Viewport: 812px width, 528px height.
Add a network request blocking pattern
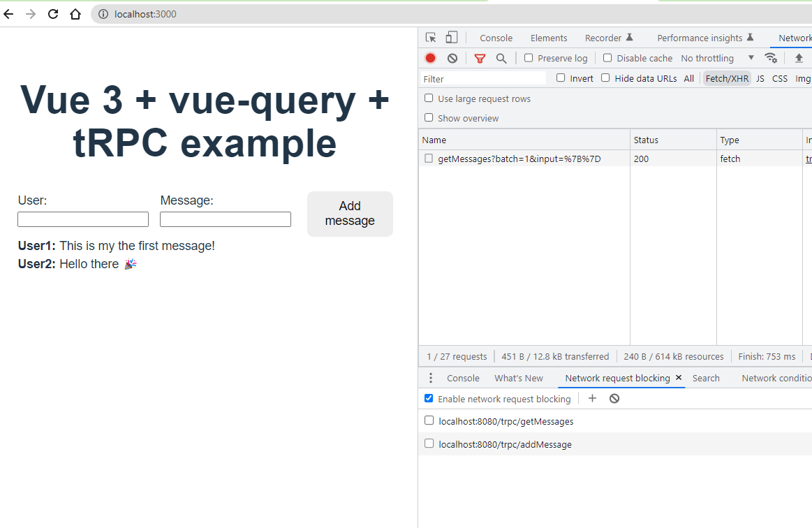pos(592,398)
